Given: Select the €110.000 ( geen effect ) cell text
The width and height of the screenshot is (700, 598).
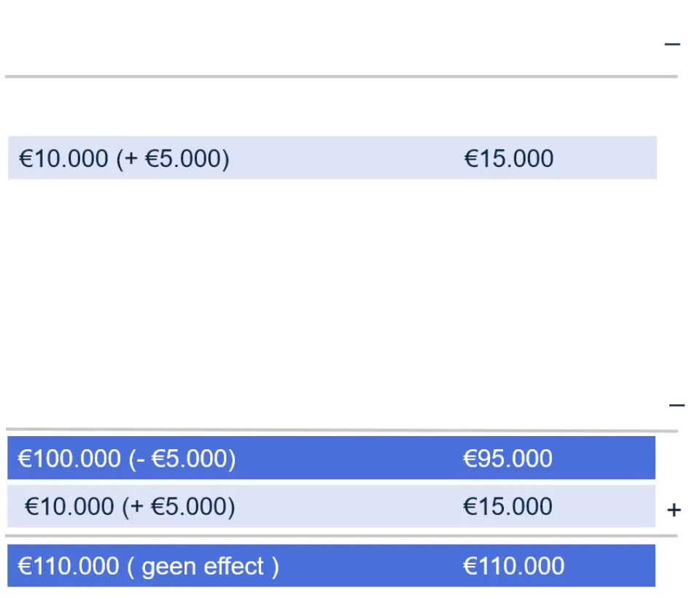Looking at the screenshot, I should pyautogui.click(x=148, y=566).
